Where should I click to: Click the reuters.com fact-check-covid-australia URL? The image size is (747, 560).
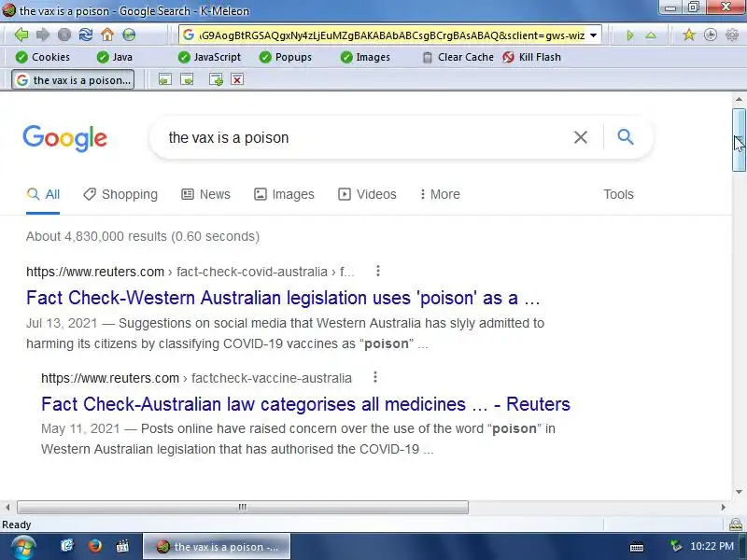point(190,272)
